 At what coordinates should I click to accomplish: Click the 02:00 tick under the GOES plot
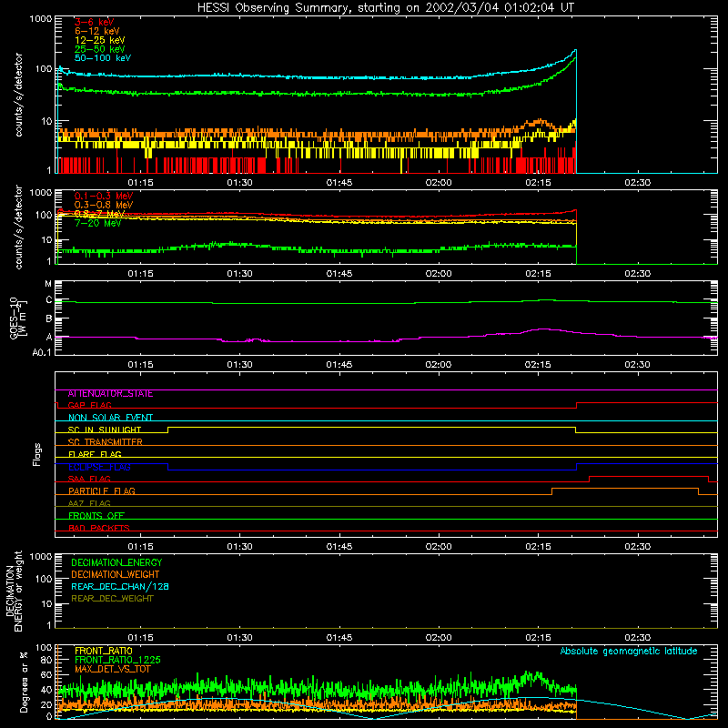click(x=439, y=365)
